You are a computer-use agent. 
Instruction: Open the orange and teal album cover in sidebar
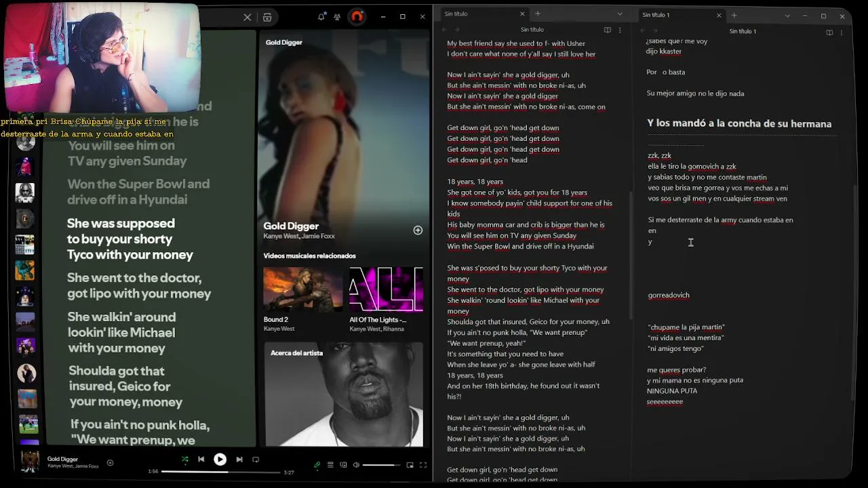(x=25, y=271)
